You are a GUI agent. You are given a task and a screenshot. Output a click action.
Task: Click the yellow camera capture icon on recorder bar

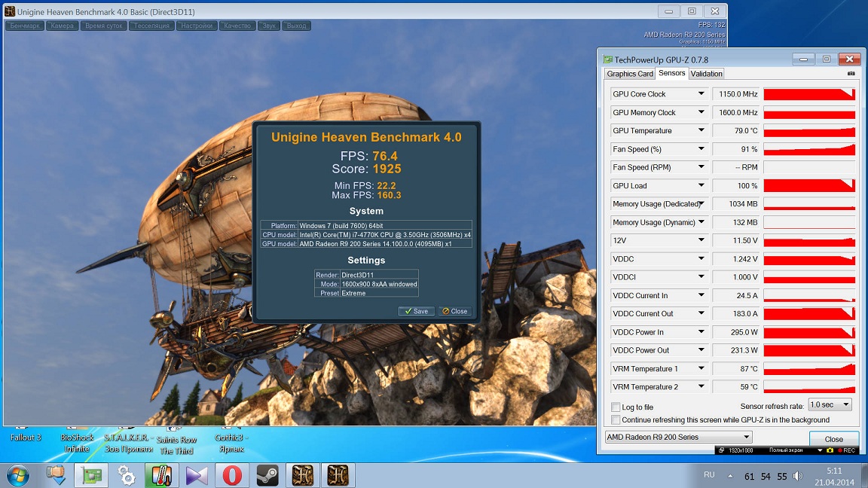pyautogui.click(x=830, y=450)
